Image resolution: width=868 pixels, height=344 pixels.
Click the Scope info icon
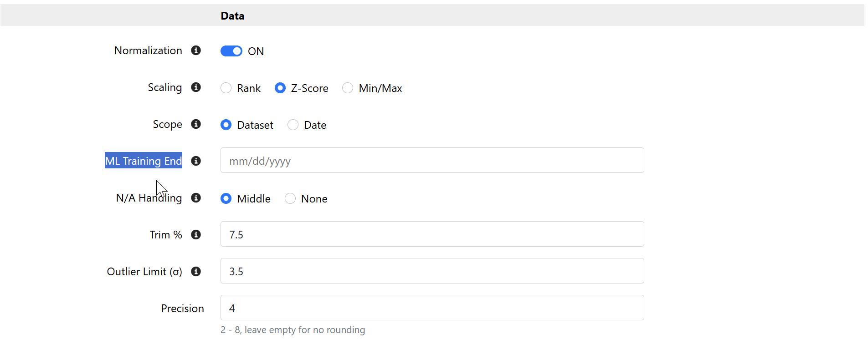click(196, 124)
